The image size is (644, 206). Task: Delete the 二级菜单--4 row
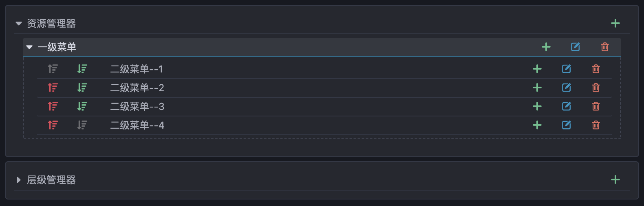pos(595,125)
